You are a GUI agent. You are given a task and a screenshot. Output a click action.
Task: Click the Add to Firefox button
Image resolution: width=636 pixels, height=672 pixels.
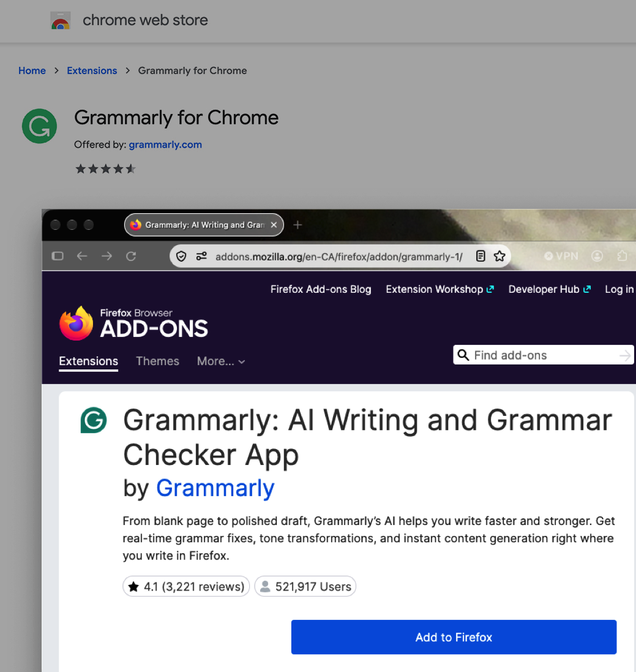(x=454, y=637)
